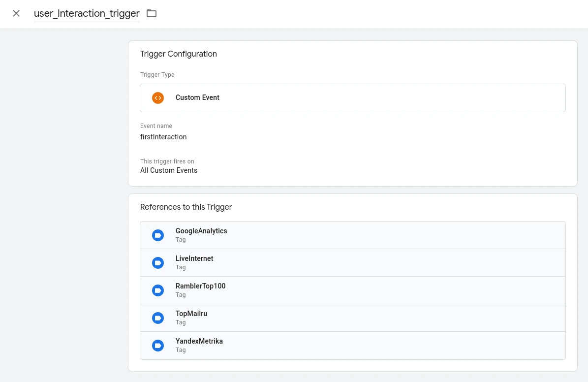Click the firstInteraction event name value
This screenshot has height=382, width=588.
click(163, 137)
